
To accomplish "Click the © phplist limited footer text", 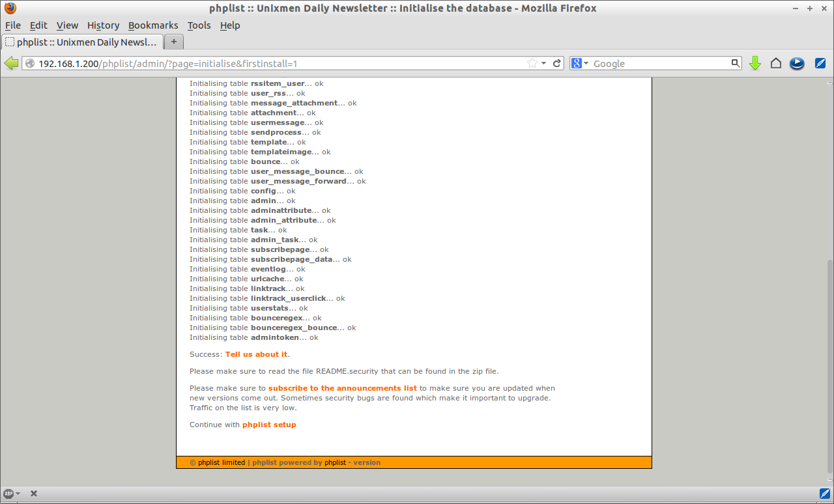I will click(218, 462).
